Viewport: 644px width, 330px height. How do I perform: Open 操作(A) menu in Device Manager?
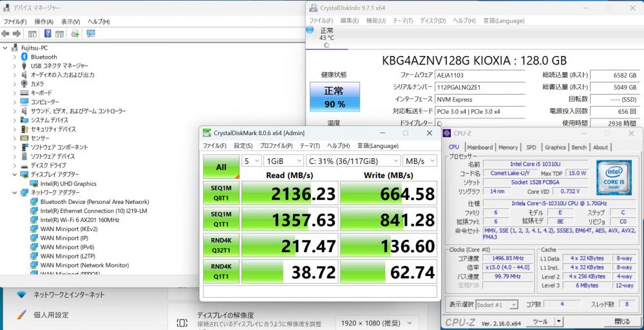(x=44, y=22)
